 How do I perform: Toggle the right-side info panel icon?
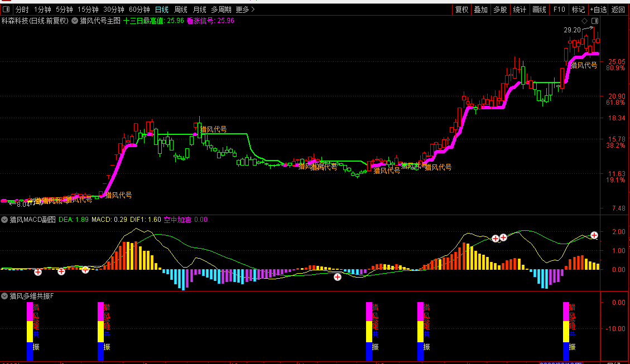595,21
